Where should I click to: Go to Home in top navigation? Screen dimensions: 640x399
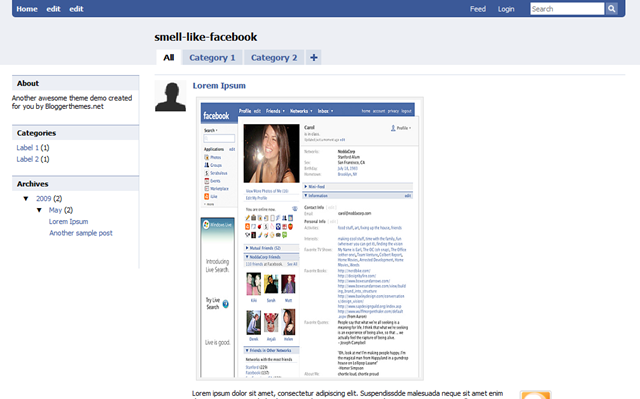27,9
